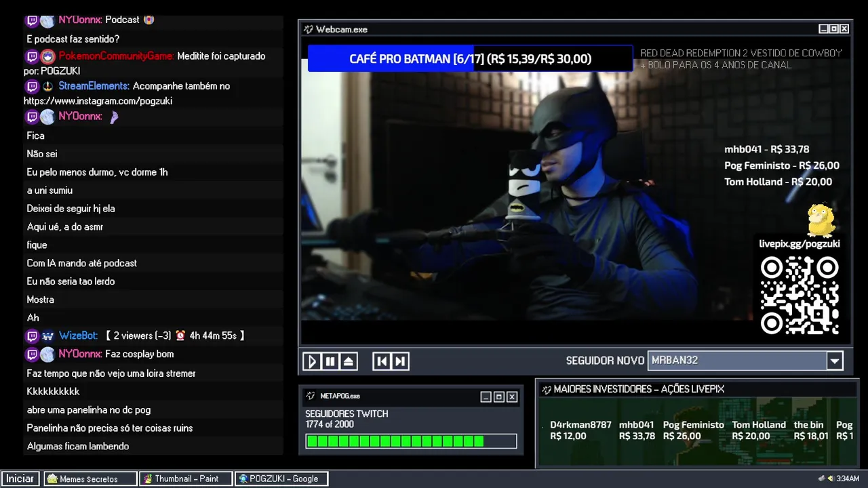Click PokemonCommunityGame's avatar icon
Screen dimensions: 868x488
coord(47,56)
